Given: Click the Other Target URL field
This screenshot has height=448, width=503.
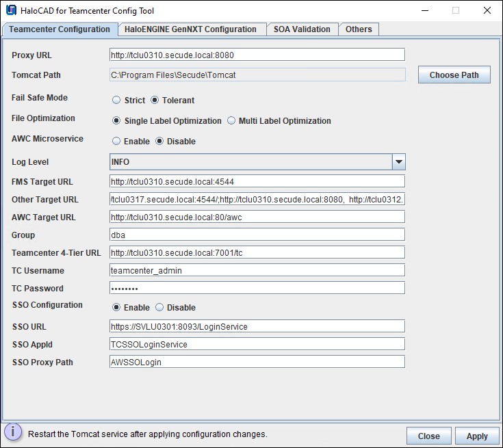Looking at the screenshot, I should click(257, 200).
